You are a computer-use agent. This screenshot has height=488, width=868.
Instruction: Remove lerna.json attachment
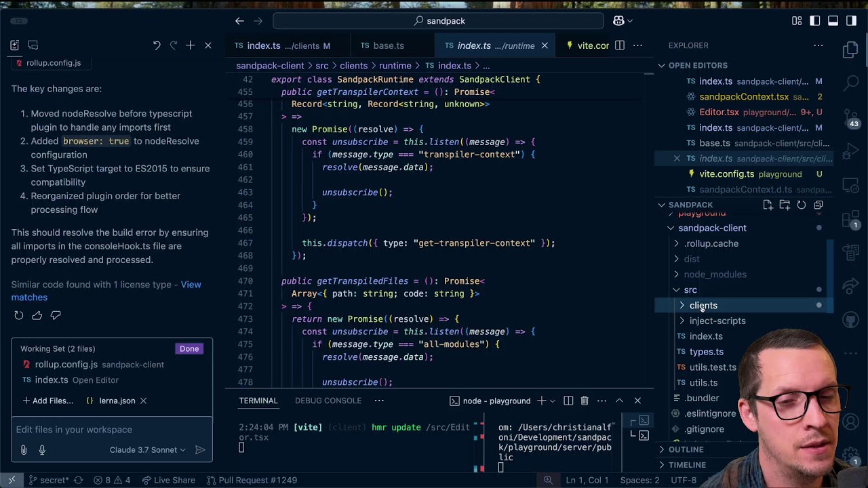click(143, 401)
